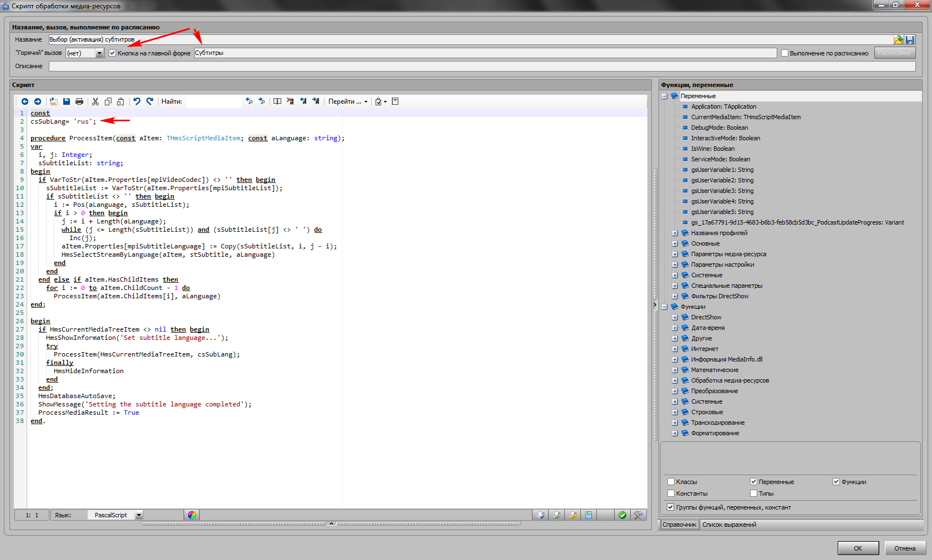The height and width of the screenshot is (560, 932).
Task: Click the print icon in script toolbar
Action: click(79, 101)
